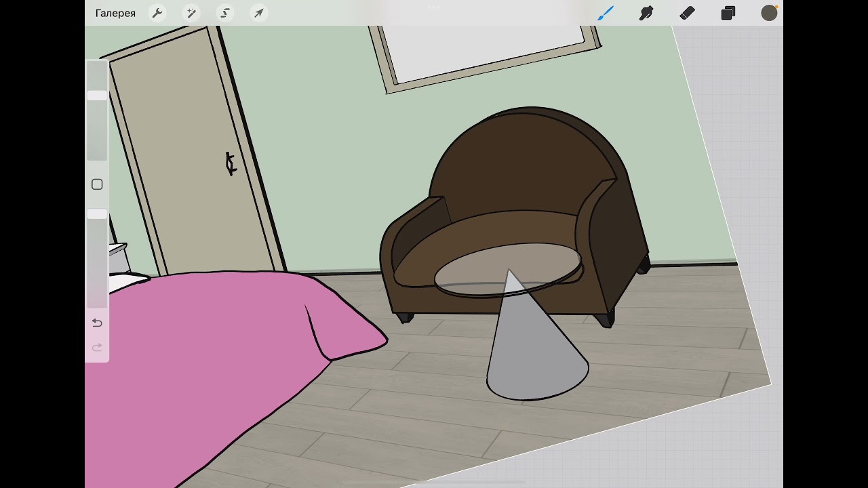
Task: Select the Smudge tool
Action: tap(646, 13)
